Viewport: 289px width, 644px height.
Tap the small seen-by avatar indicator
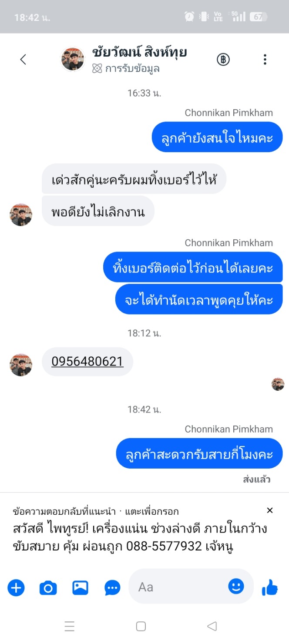[278, 384]
